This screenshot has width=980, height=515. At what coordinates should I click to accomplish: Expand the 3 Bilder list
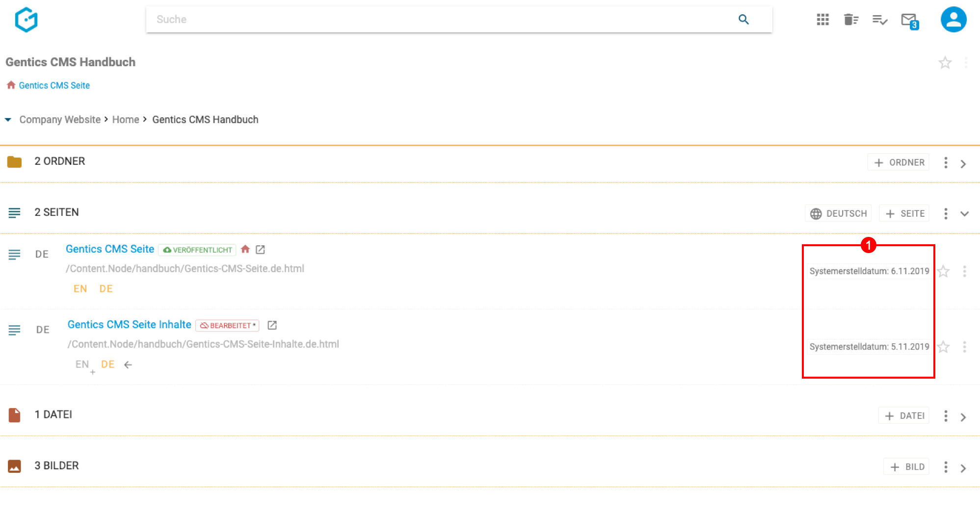963,468
